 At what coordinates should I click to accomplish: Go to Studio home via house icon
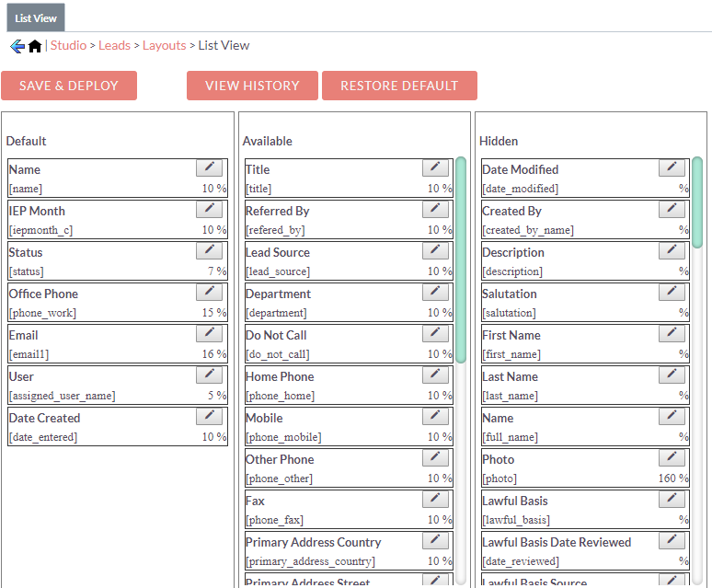pos(35,46)
